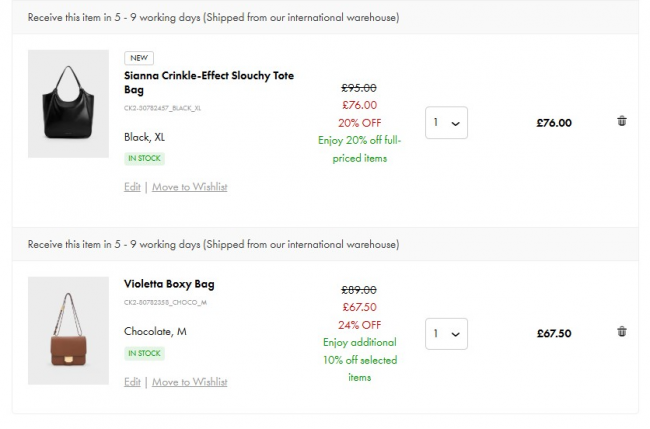Click the first shipping notice banner

tap(213, 18)
